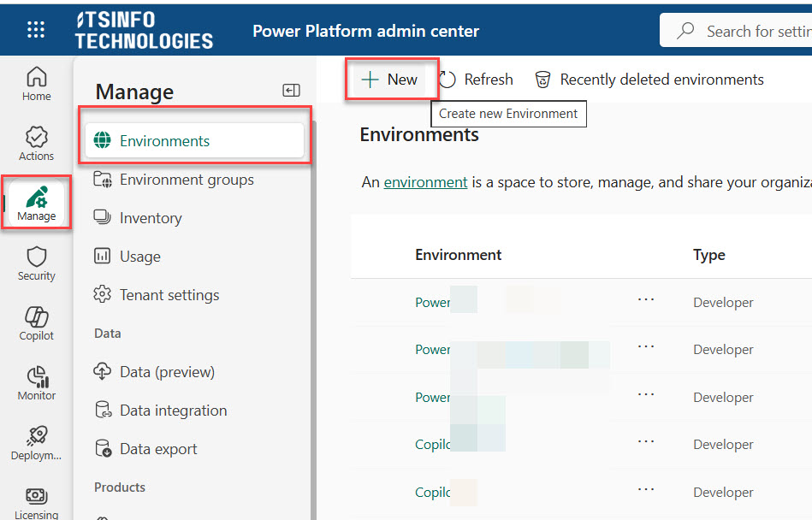Image resolution: width=812 pixels, height=520 pixels.
Task: Open Monitor in the left rail
Action: pos(36,383)
